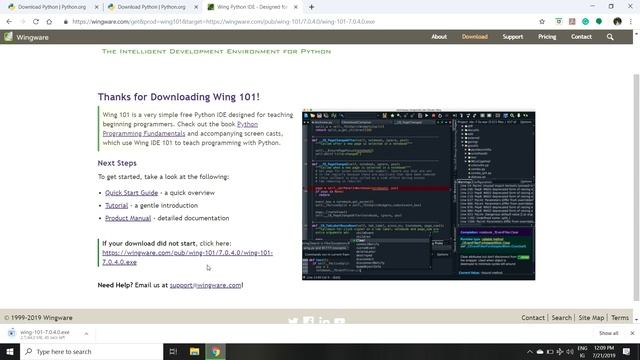Click the search magnifier in Wingware navbar
Image resolution: width=640 pixels, height=360 pixels.
[610, 37]
